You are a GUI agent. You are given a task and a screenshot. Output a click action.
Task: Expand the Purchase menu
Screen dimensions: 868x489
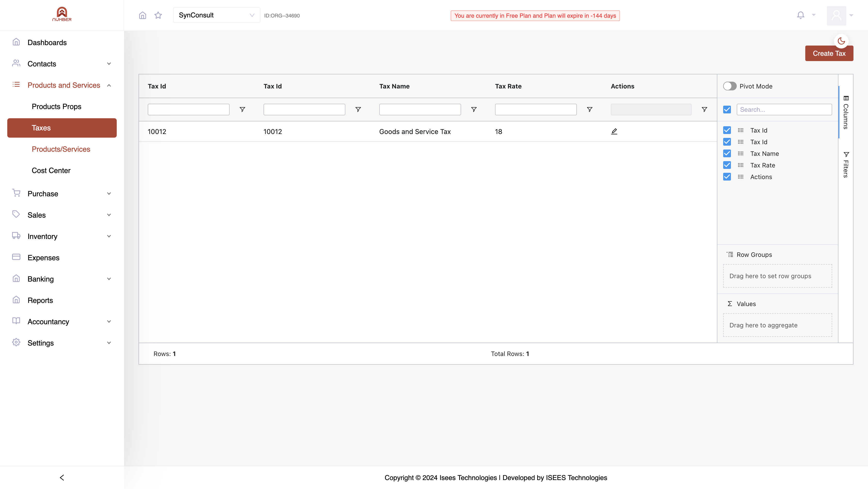[x=62, y=194]
